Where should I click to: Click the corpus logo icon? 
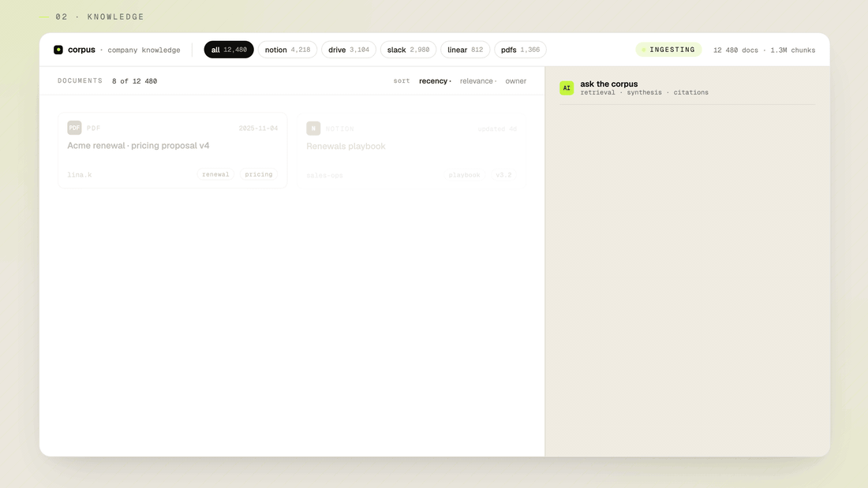pos(58,50)
